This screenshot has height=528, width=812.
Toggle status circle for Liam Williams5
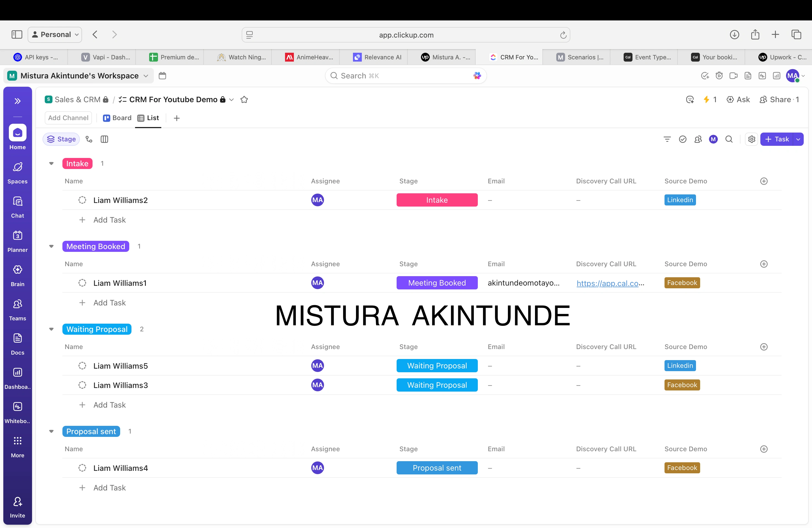click(82, 366)
